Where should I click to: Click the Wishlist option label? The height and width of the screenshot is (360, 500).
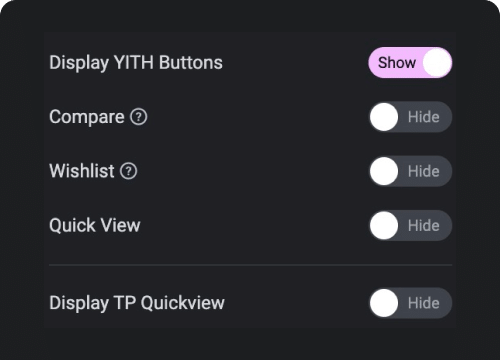click(82, 171)
